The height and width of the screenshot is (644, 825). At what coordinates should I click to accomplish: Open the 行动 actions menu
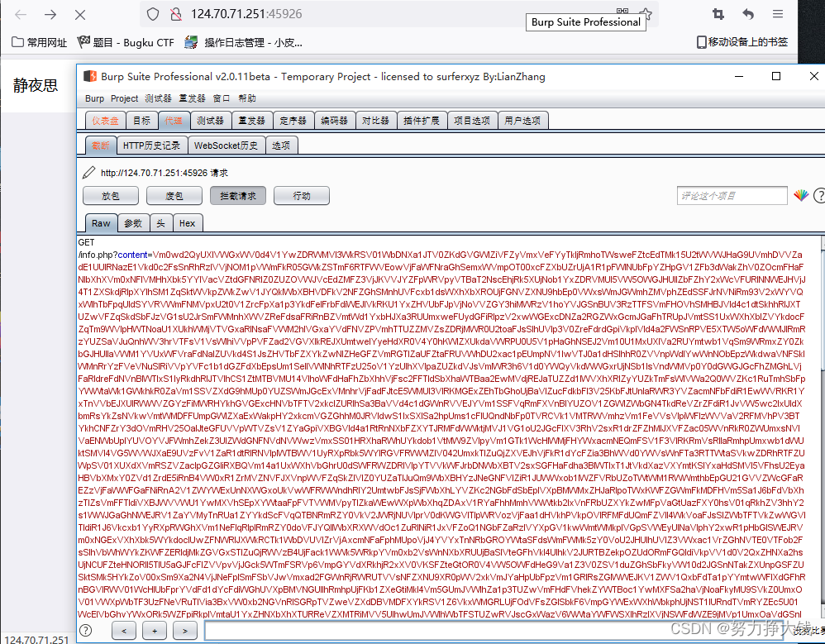pyautogui.click(x=302, y=196)
